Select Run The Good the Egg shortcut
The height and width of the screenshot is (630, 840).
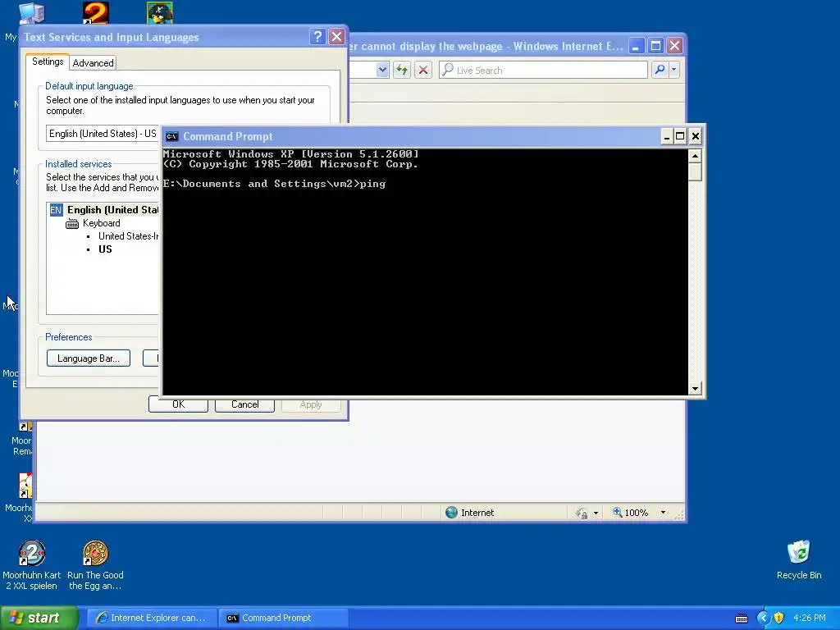pyautogui.click(x=95, y=565)
